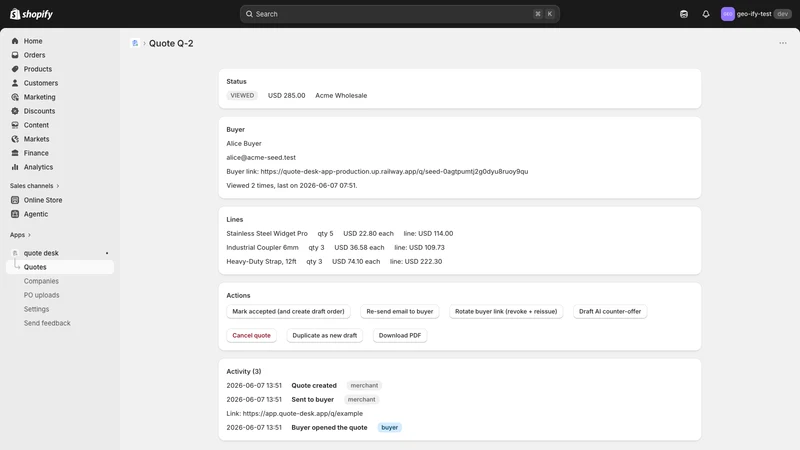
Task: Click Draft AI counter-offer button
Action: pyautogui.click(x=610, y=311)
